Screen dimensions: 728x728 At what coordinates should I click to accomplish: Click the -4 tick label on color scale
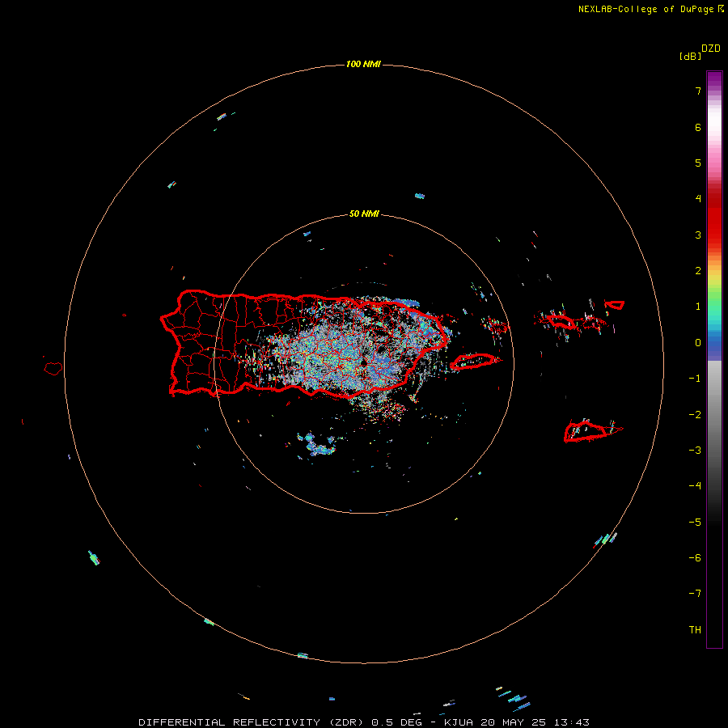point(695,485)
